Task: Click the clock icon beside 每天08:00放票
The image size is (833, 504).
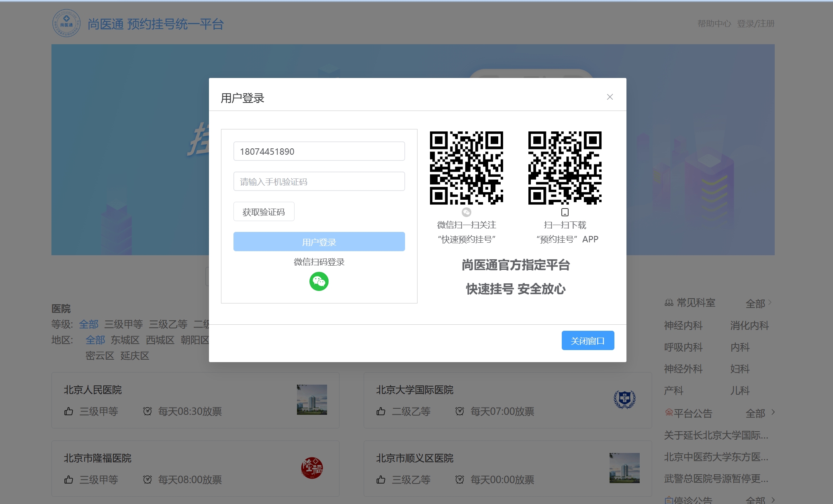Action: click(147, 479)
